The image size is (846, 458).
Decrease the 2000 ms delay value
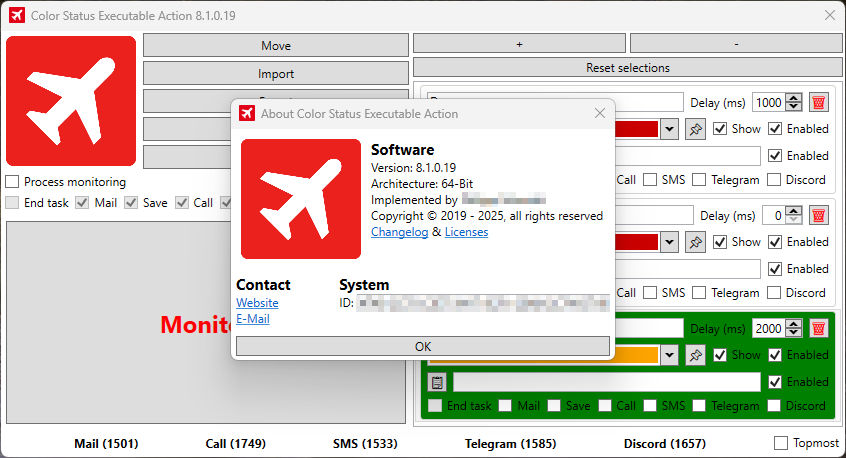[794, 333]
